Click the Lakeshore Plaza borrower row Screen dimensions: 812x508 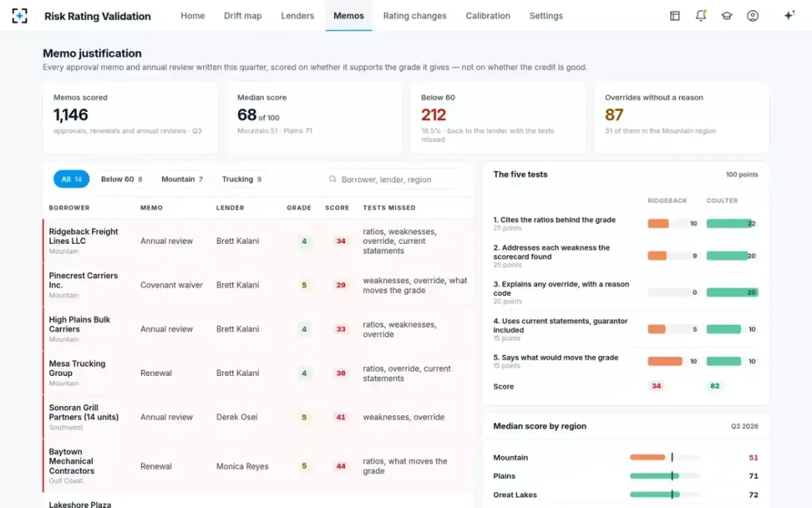point(258,502)
